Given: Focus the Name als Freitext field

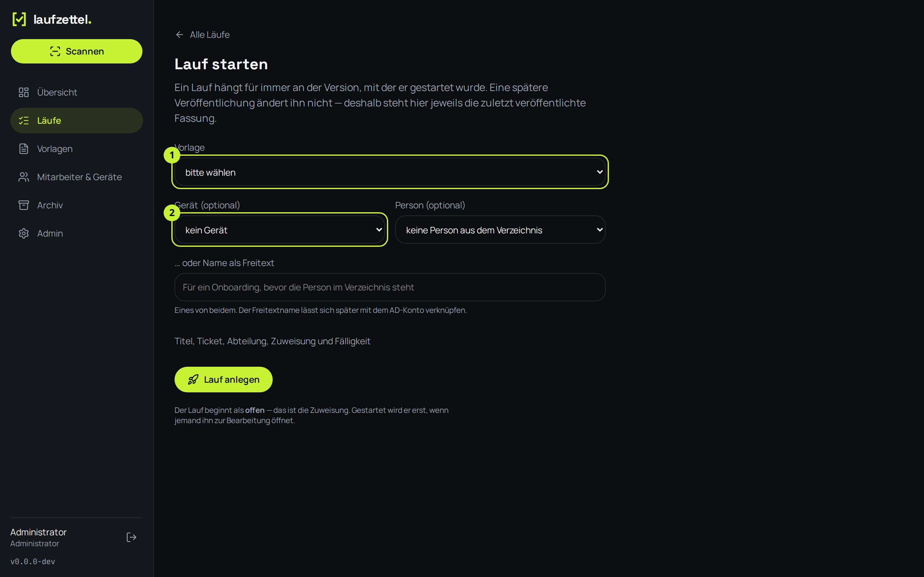Looking at the screenshot, I should 390,287.
